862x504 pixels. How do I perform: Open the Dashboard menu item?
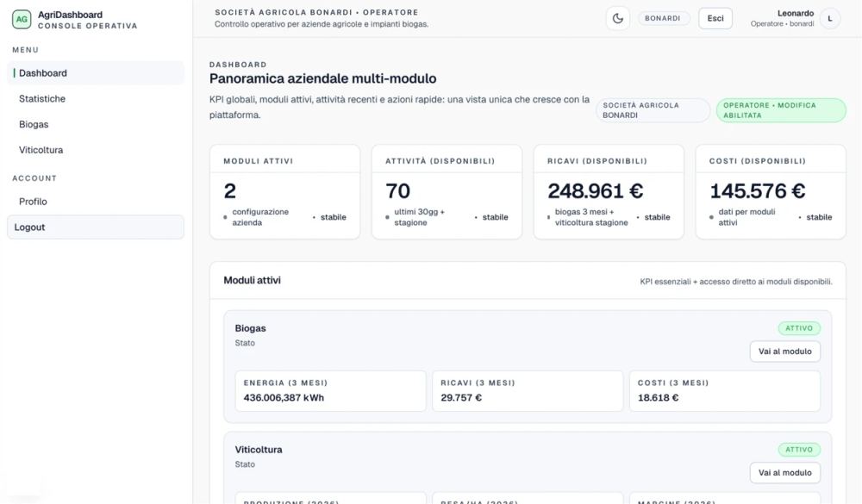coord(96,73)
